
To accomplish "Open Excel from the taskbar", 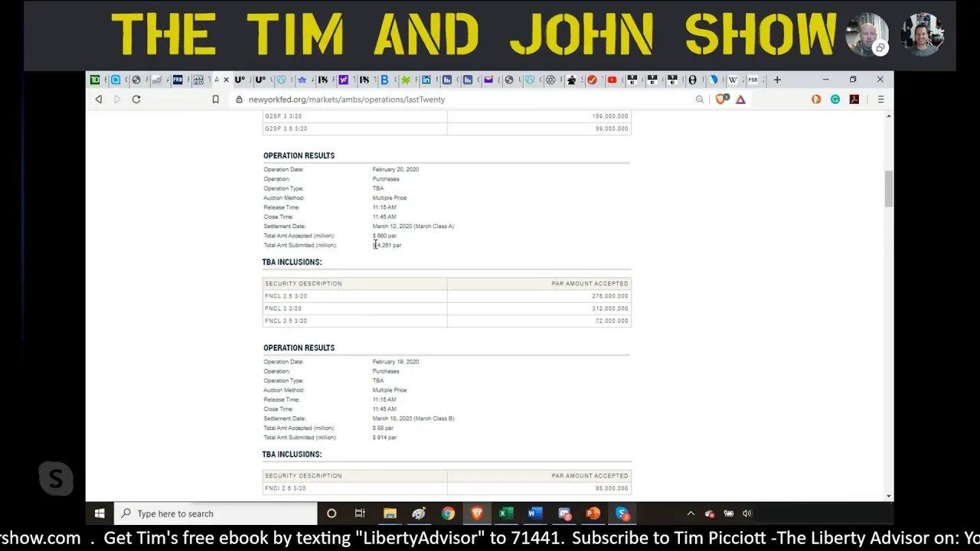I will [x=506, y=514].
